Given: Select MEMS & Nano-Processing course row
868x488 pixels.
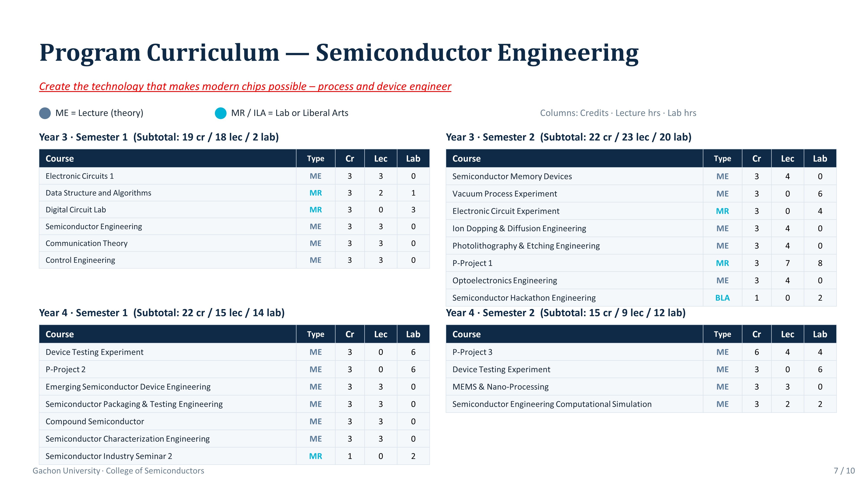Looking at the screenshot, I should click(641, 387).
